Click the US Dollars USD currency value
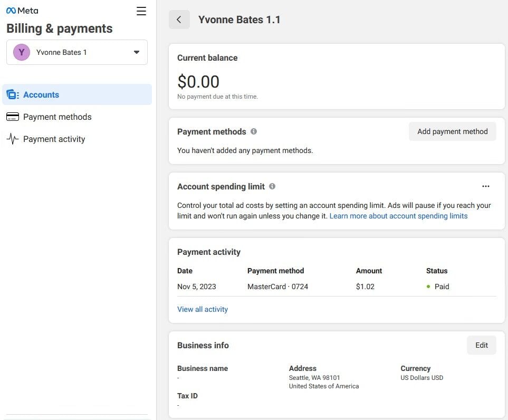Screen dimensions: 508x420 pos(422,378)
